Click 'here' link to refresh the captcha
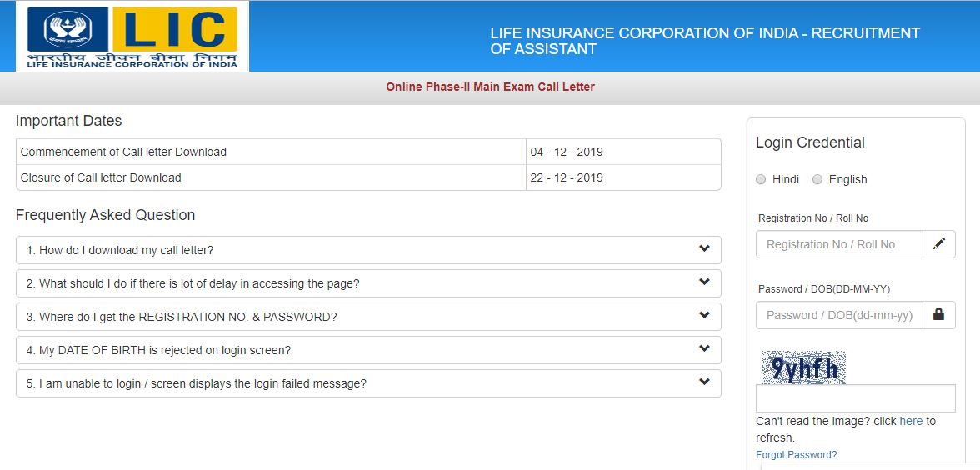The width and height of the screenshot is (980, 470). click(x=911, y=422)
